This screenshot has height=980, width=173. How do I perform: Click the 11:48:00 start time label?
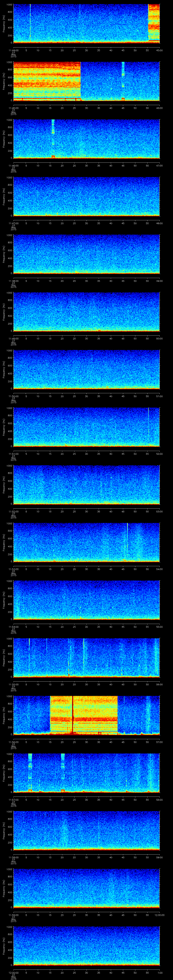tap(14, 281)
